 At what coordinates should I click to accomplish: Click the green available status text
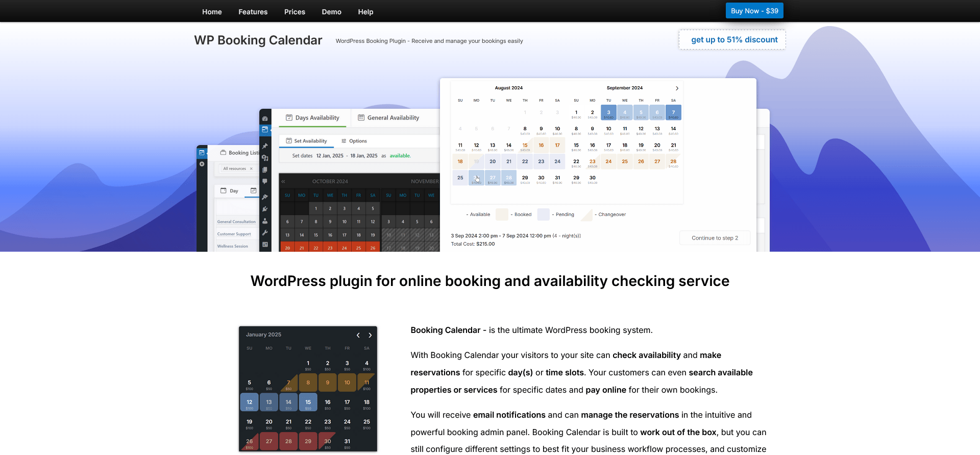click(400, 156)
